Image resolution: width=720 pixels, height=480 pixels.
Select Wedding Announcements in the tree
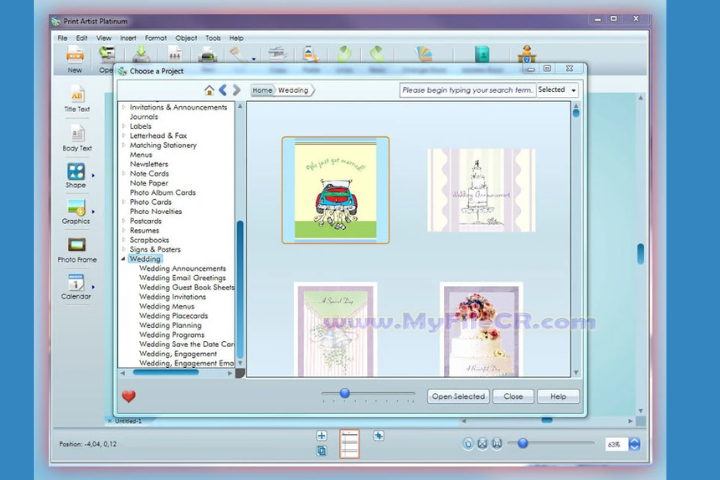coord(183,268)
